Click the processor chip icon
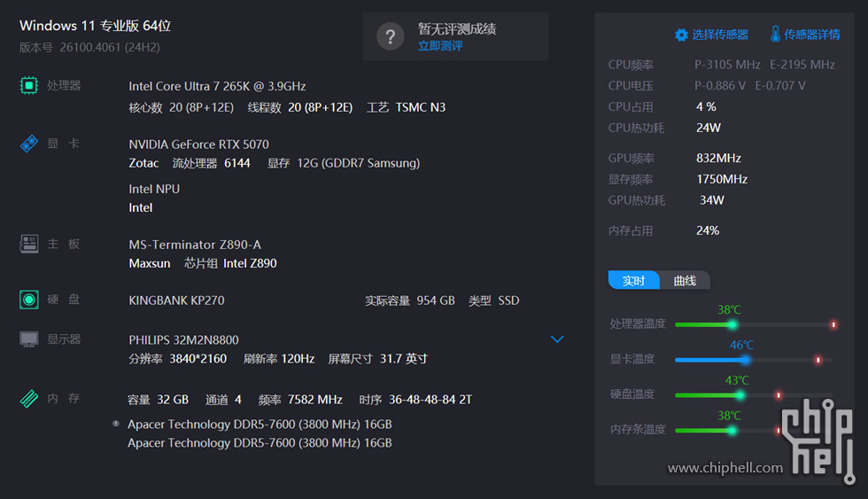 pos(28,85)
